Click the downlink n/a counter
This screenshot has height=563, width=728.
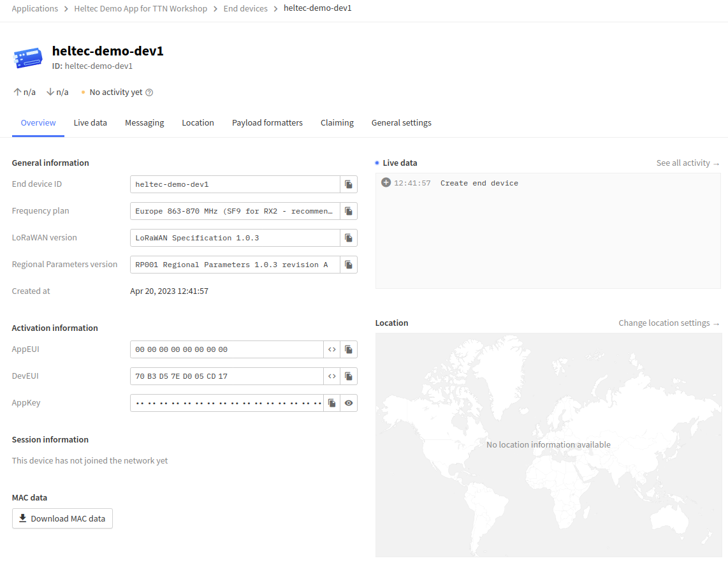click(x=57, y=92)
